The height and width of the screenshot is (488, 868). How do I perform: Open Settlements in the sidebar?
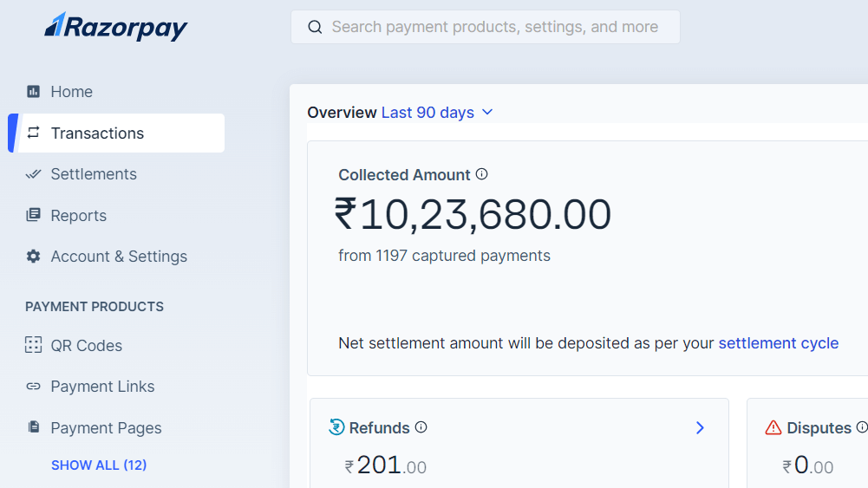click(x=94, y=174)
